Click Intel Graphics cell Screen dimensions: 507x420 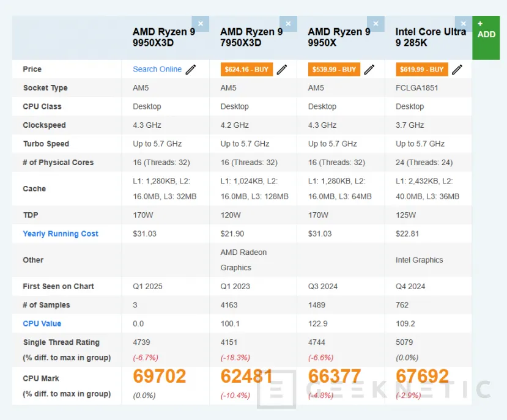click(x=419, y=260)
